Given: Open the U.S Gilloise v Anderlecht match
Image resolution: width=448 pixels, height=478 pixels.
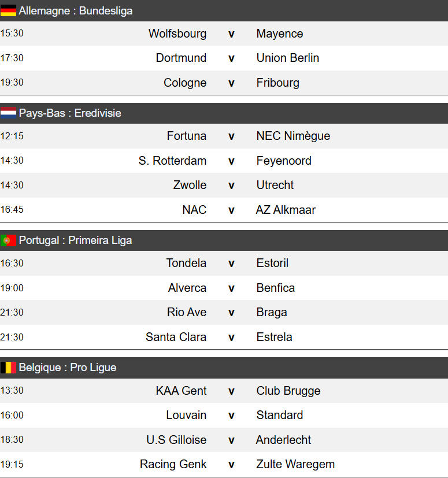Looking at the screenshot, I should (231, 440).
